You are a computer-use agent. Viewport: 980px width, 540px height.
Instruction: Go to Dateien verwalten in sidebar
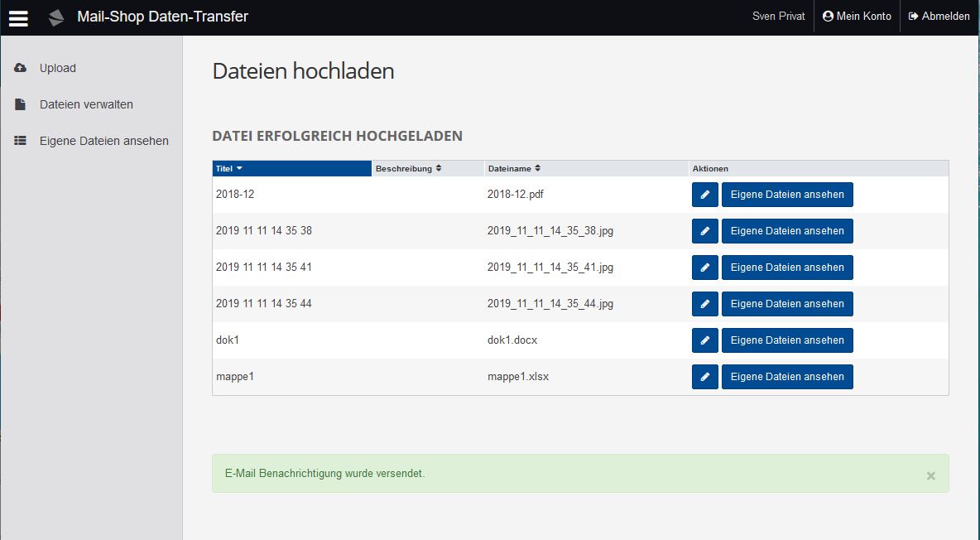click(x=86, y=104)
